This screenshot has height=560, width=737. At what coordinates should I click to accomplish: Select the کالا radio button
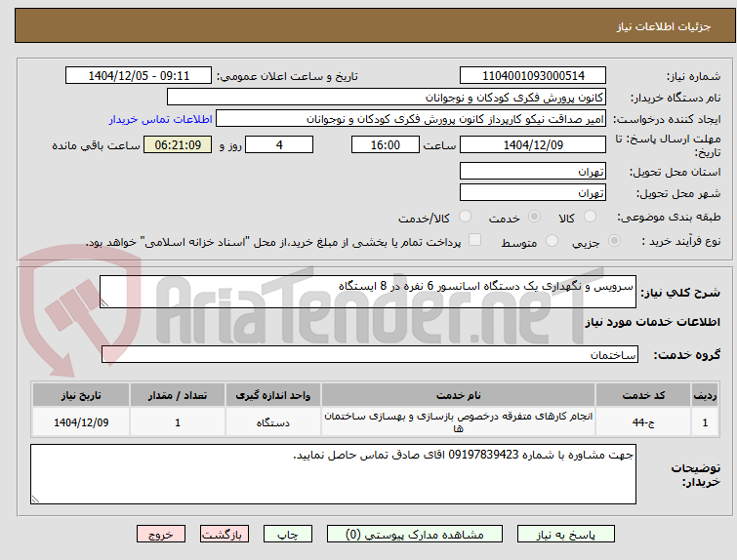590,217
